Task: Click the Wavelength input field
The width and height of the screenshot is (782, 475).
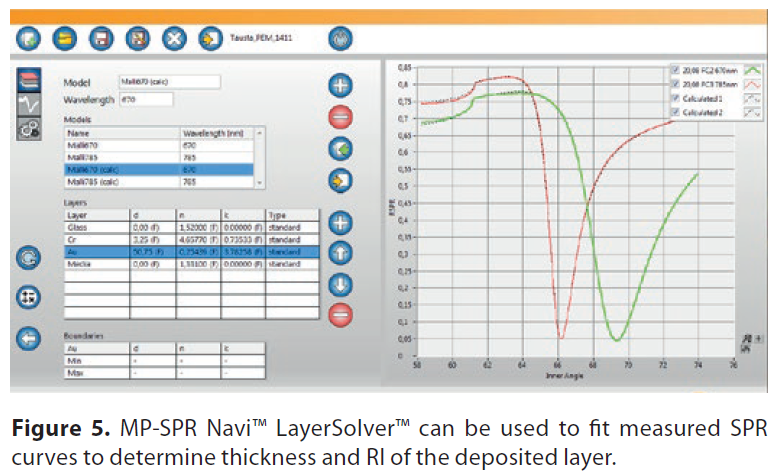Action: [x=145, y=99]
